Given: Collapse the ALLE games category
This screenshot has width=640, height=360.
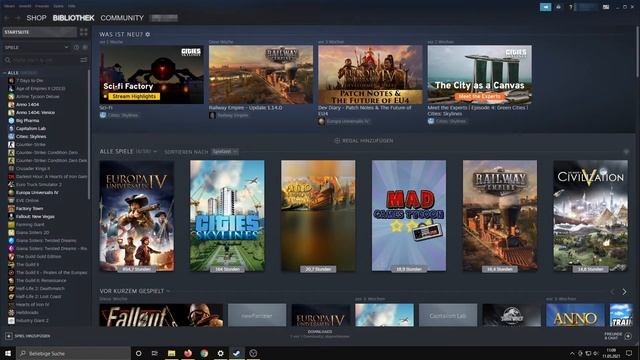Looking at the screenshot, I should tap(5, 73).
